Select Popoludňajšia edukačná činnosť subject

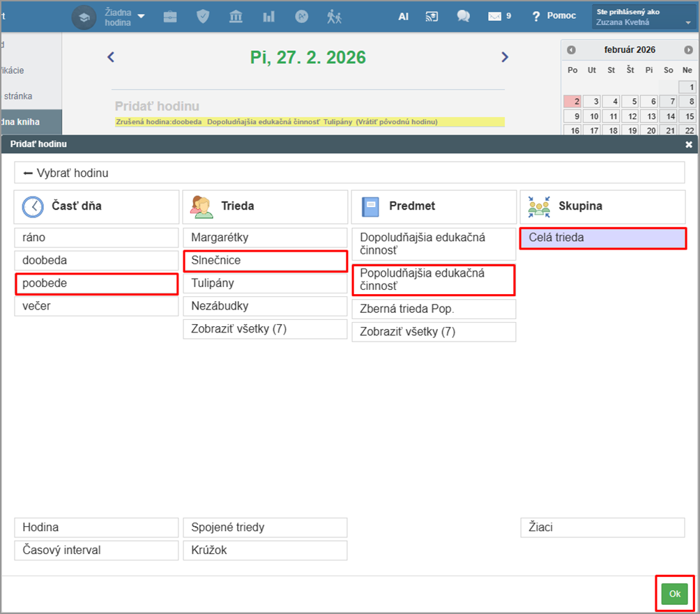433,279
